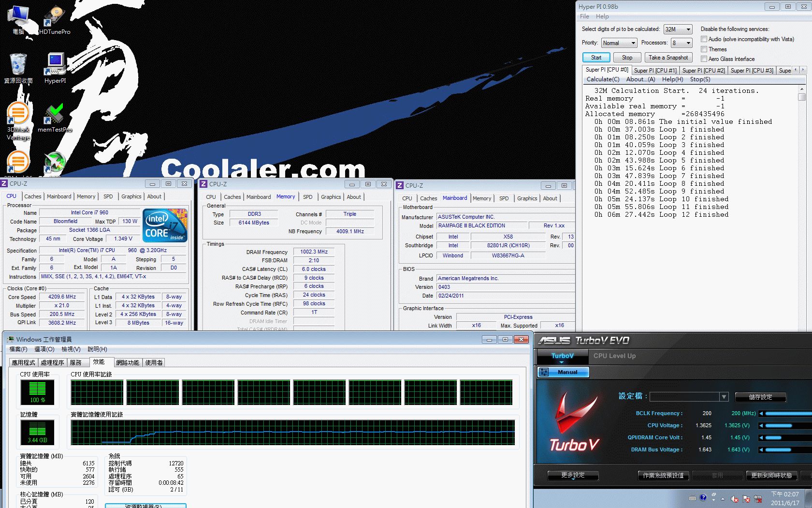
Task: Click the 作業系統預設值 OS default button
Action: click(x=663, y=476)
